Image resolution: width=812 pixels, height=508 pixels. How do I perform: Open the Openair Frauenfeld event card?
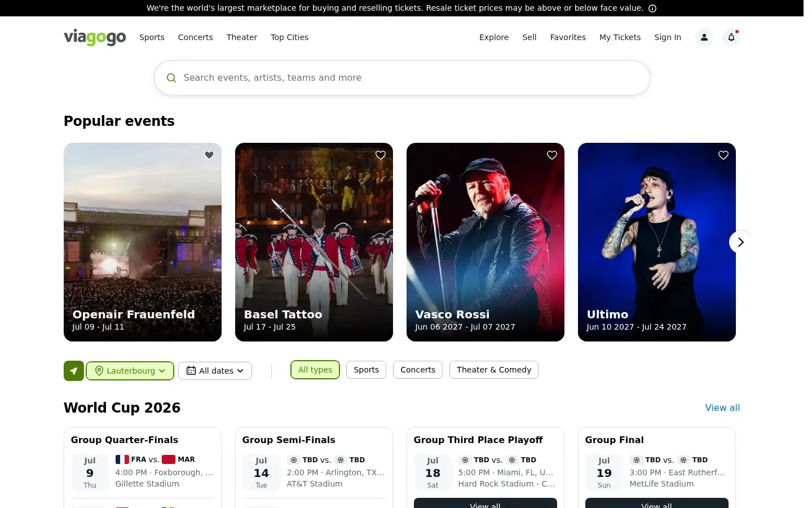[143, 242]
